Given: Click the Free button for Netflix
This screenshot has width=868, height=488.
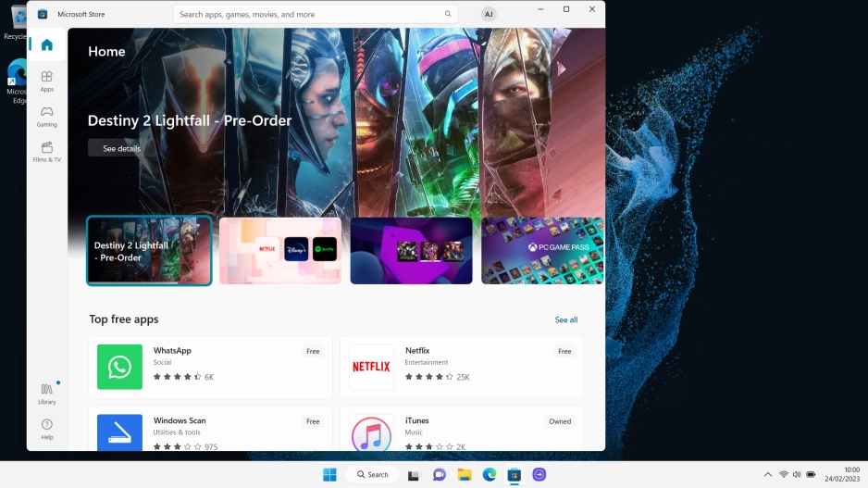Looking at the screenshot, I should 564,351.
